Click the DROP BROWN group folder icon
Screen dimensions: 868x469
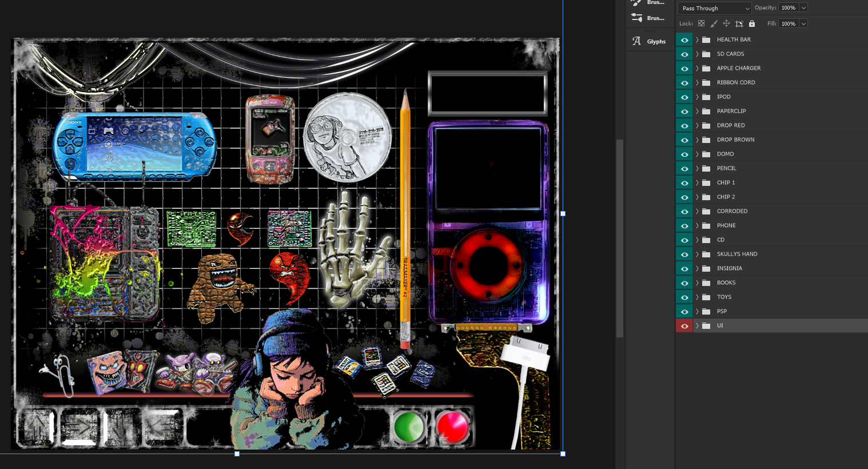tap(706, 140)
